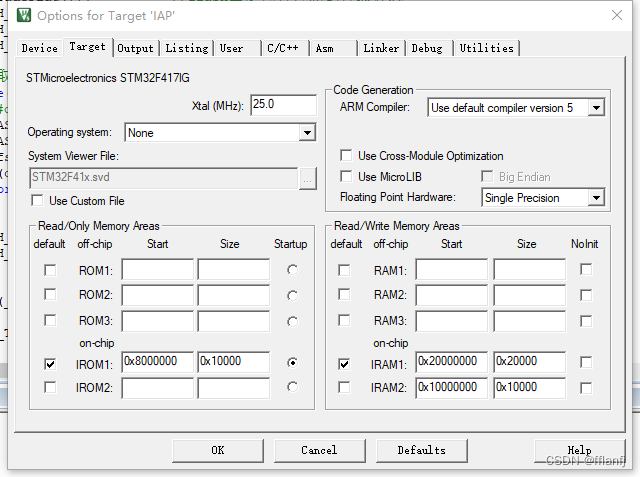Select the ROM2 Startup radio button
Viewport: 640px width, 477px height.
pos(292,295)
